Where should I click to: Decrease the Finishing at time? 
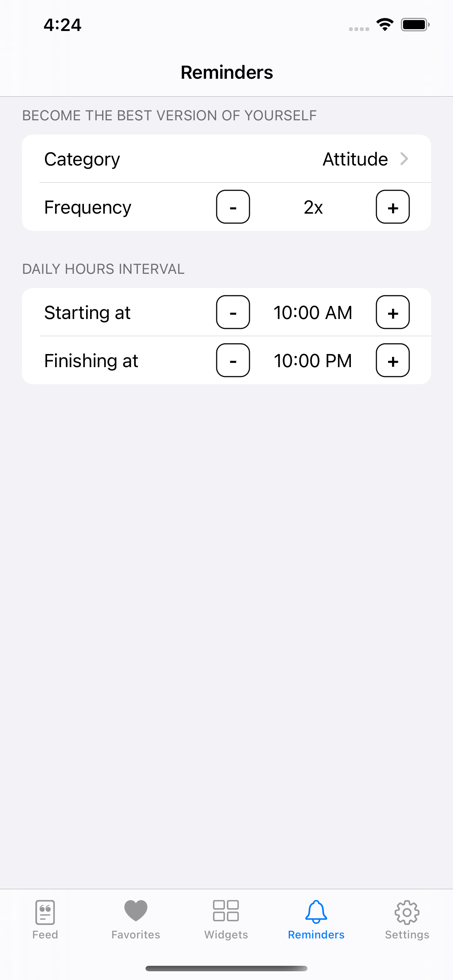[x=233, y=360]
